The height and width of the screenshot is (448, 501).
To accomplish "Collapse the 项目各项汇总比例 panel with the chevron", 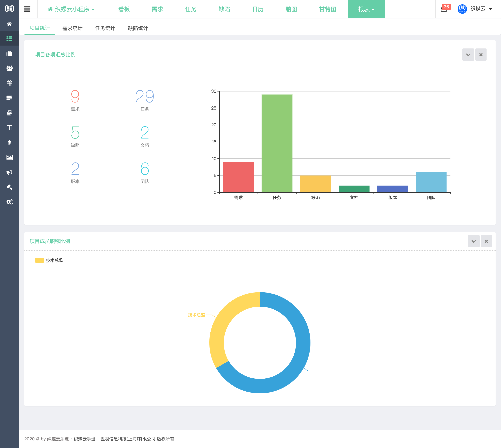I will coord(468,55).
